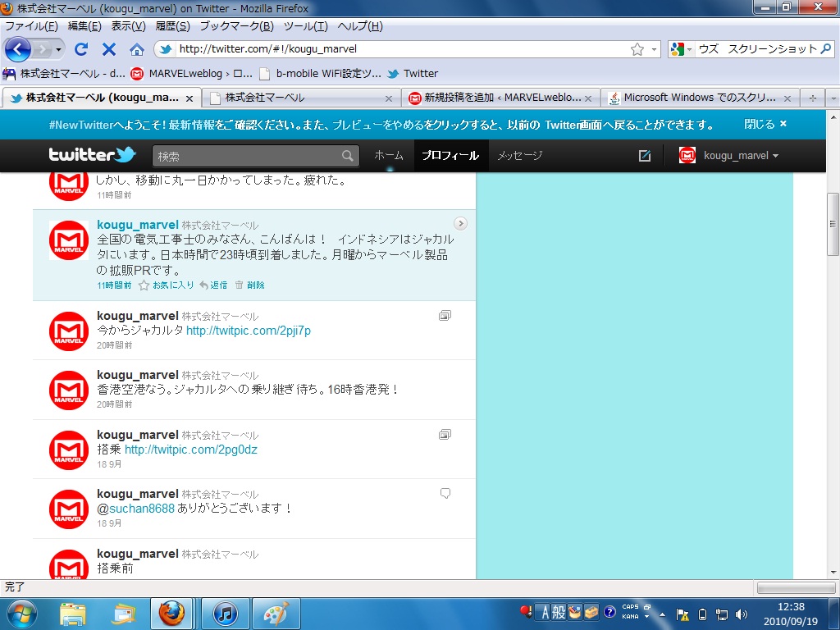
Task: Click the URL address field
Action: click(x=402, y=49)
